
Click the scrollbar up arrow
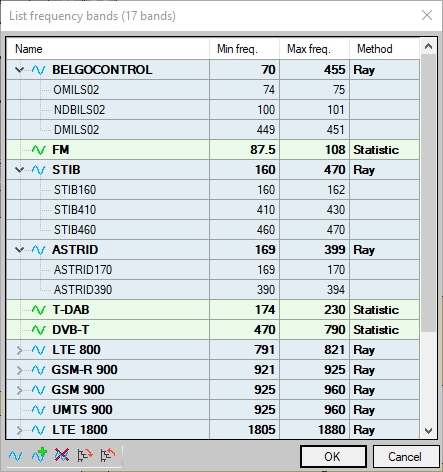click(429, 47)
